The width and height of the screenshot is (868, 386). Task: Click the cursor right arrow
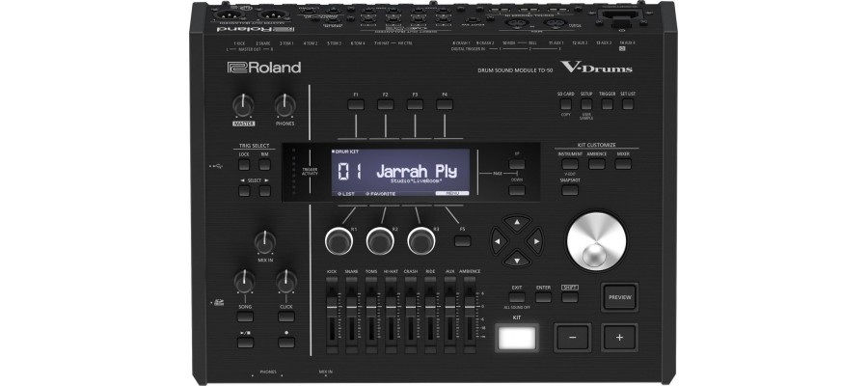tap(535, 241)
